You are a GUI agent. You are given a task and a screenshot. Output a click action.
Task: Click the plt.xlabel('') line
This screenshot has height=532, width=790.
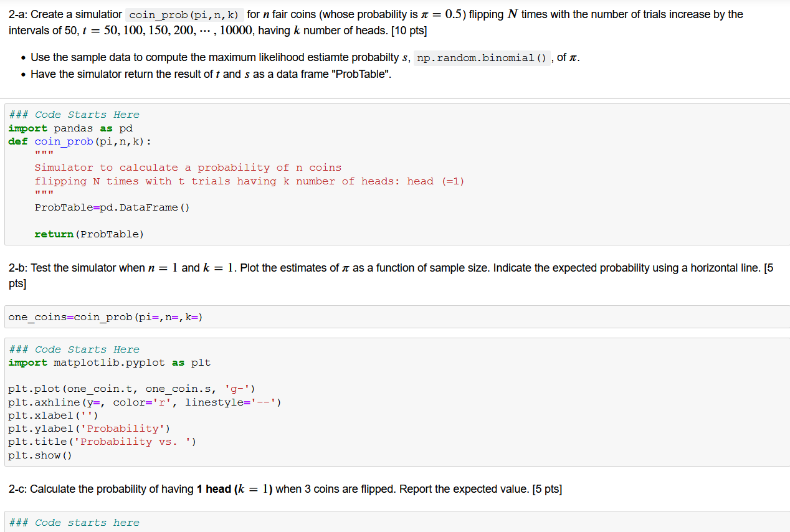[54, 416]
